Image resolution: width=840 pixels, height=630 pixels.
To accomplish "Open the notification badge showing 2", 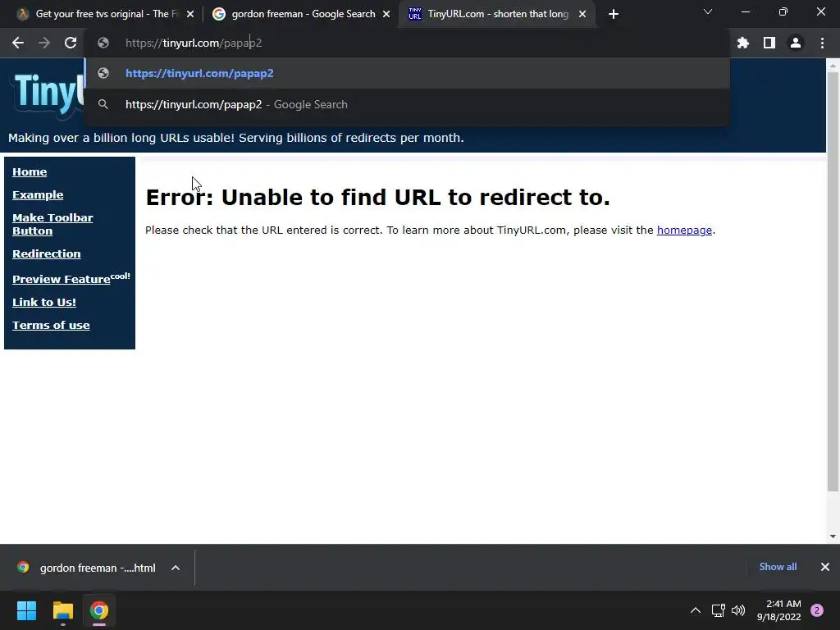I will point(817,610).
